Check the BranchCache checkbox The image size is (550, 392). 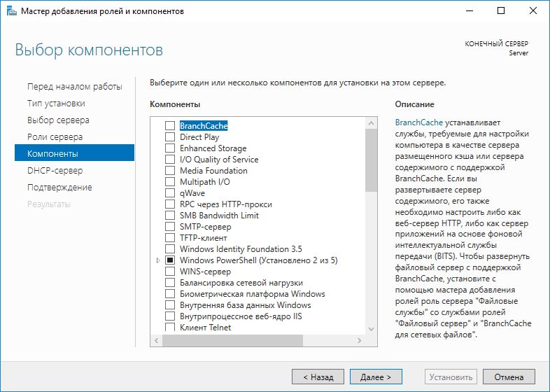pyautogui.click(x=169, y=126)
